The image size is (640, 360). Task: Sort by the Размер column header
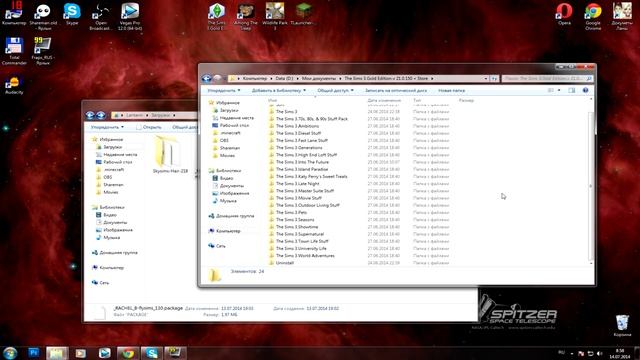point(466,100)
